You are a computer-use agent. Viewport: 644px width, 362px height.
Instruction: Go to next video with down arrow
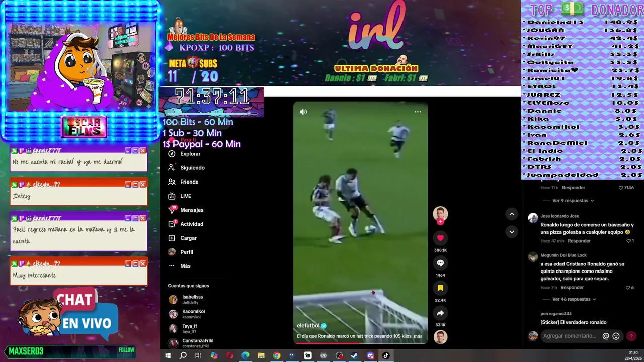(x=512, y=232)
